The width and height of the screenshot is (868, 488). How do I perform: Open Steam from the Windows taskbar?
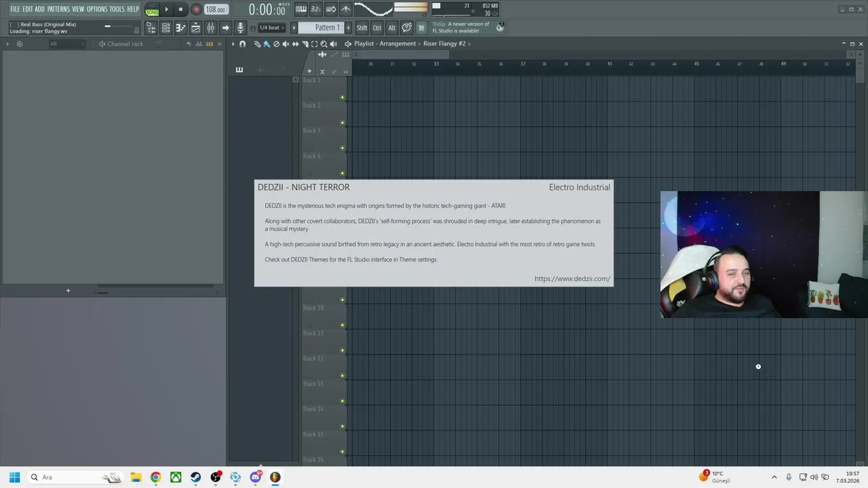point(195,477)
